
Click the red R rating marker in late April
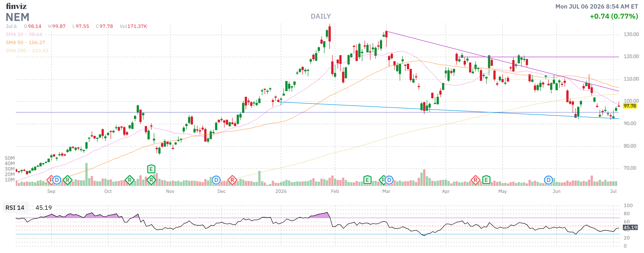[x=475, y=180]
